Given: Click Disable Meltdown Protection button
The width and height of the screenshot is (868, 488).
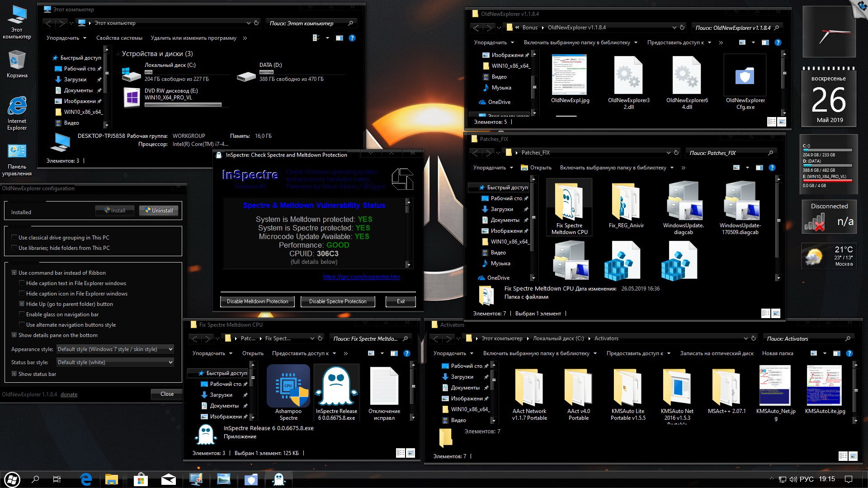Looking at the screenshot, I should tap(257, 301).
